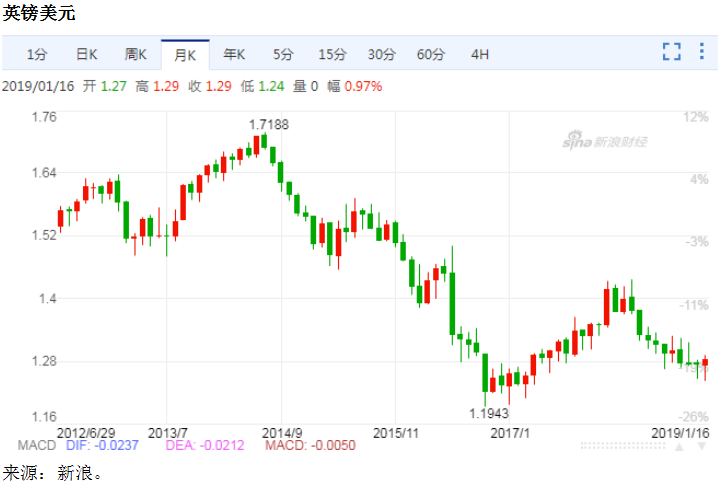Switch to the 4H chart tab
The image size is (718, 487).
pos(479,54)
